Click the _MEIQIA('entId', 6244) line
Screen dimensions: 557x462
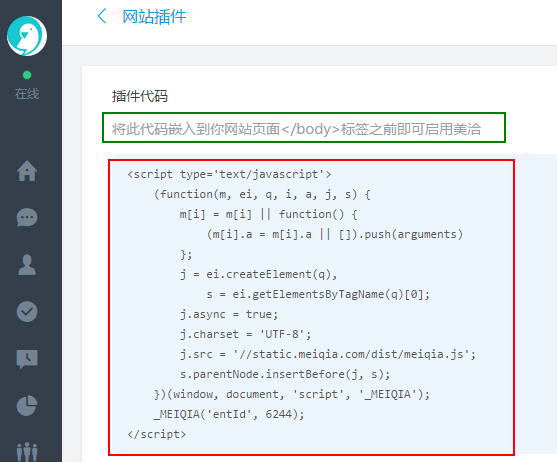pyautogui.click(x=229, y=414)
